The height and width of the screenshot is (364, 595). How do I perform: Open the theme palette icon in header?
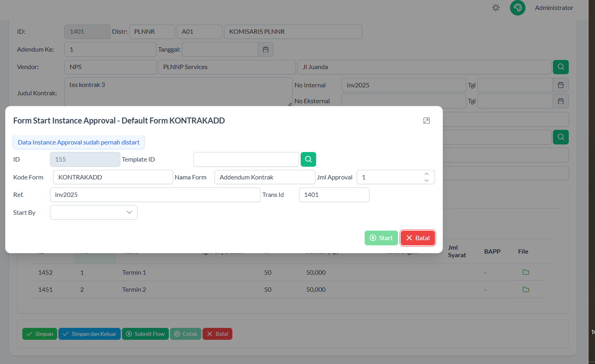[518, 8]
